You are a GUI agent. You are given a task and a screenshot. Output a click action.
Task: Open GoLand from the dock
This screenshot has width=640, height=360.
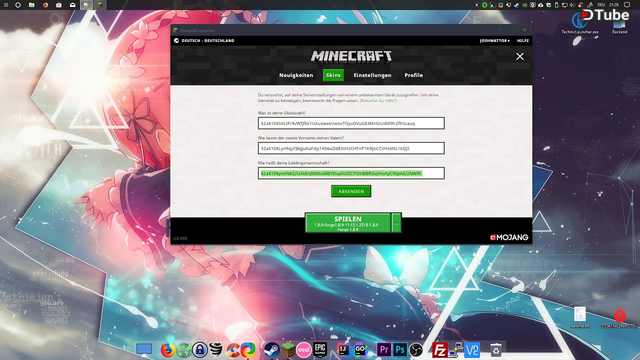tap(360, 350)
